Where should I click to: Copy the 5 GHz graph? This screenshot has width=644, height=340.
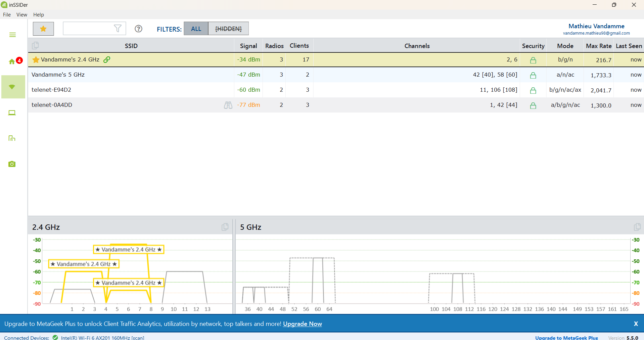tap(637, 227)
